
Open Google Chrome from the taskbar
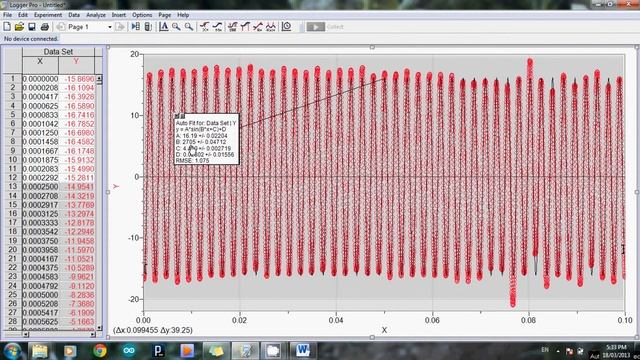pos(100,351)
